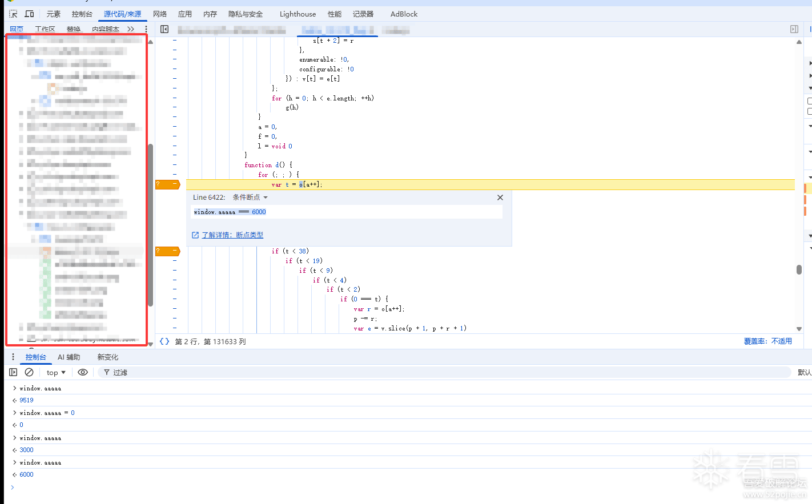
Task: Open the 网络 panel tab
Action: 160,14
